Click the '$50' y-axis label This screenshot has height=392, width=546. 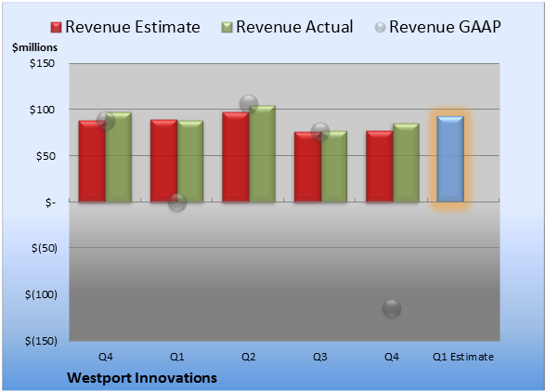[x=45, y=156]
